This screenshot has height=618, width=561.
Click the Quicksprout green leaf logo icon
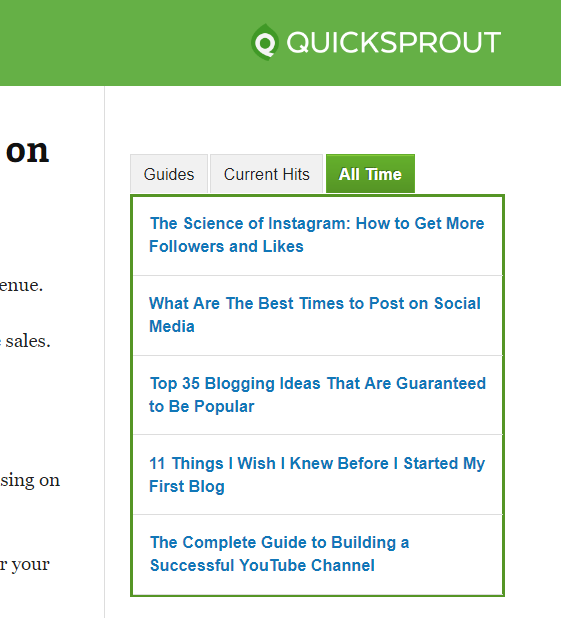coord(265,42)
